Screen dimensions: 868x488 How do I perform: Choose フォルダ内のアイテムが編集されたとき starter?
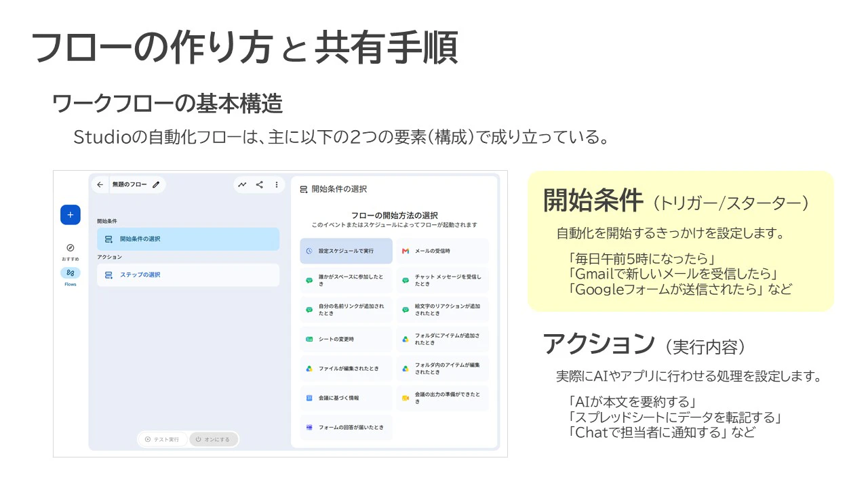(x=442, y=369)
